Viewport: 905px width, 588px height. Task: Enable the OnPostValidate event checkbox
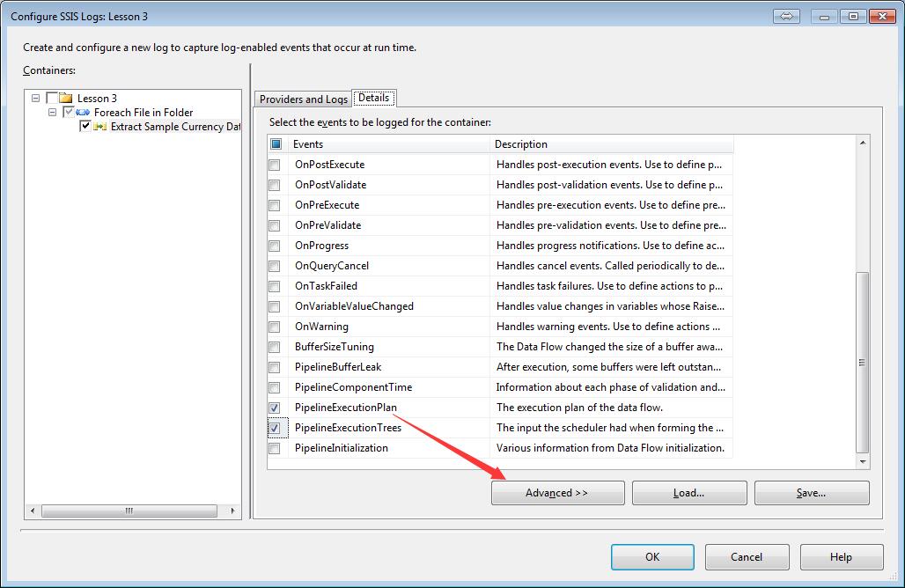point(275,185)
